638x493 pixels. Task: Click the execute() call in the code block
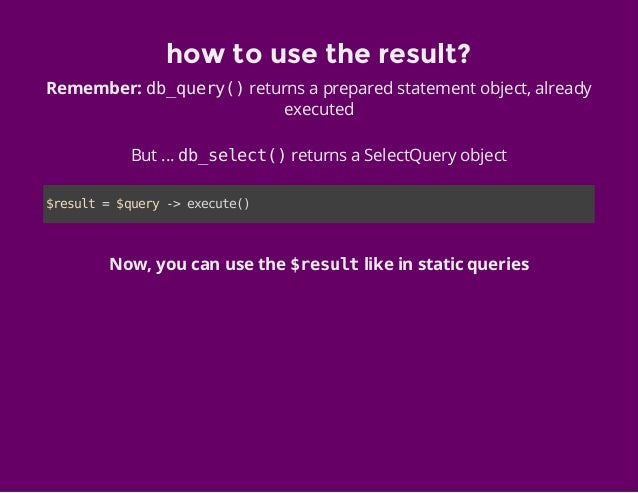218,203
